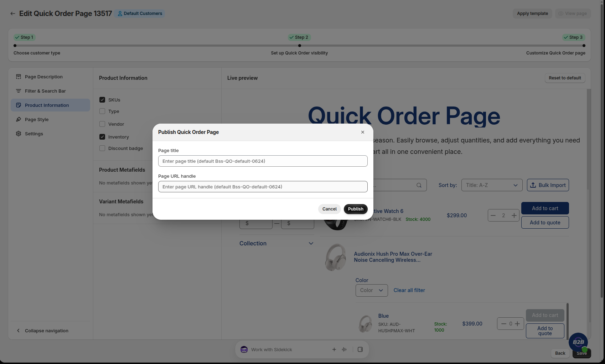This screenshot has height=364, width=605.
Task: Click Cancel in the publish dialog
Action: [x=329, y=209]
